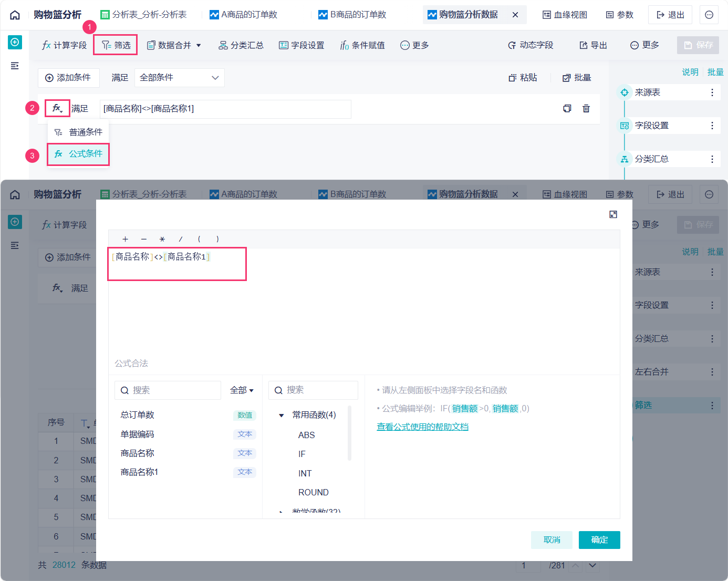Click the formula field [商品名称]<>[商品名称1]
This screenshot has width=728, height=581.
tap(225, 109)
